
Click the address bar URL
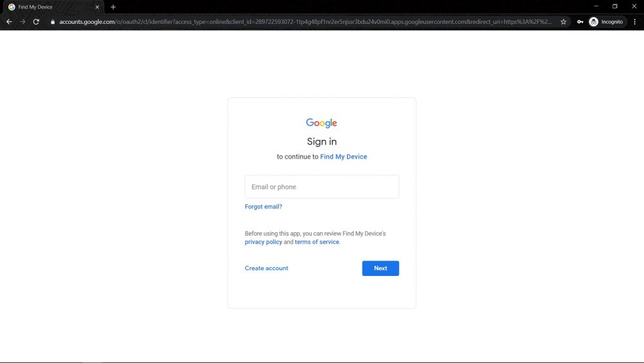pos(305,22)
